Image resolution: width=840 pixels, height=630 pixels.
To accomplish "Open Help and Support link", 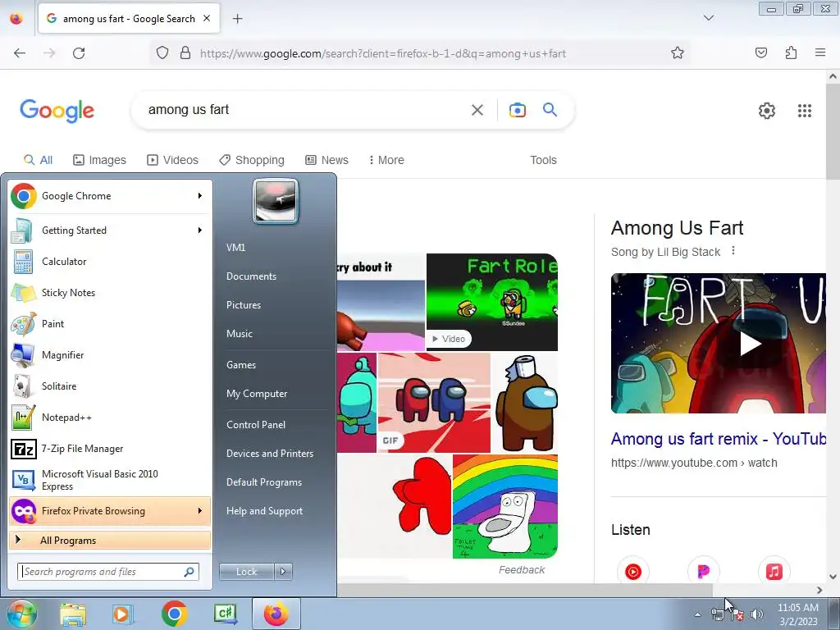I will click(264, 511).
